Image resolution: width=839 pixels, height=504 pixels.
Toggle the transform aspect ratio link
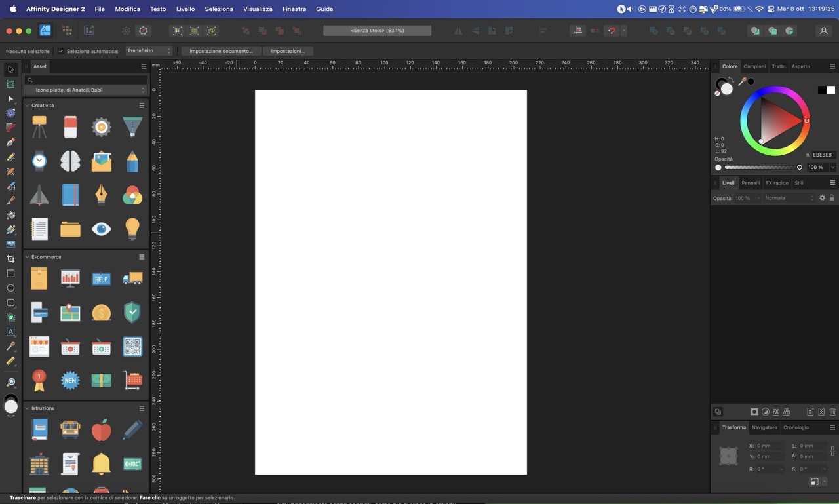pos(832,451)
